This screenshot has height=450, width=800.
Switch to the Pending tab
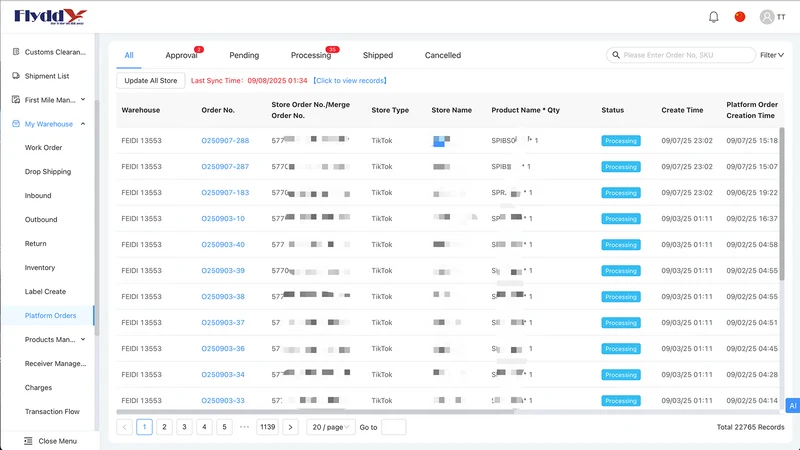244,55
